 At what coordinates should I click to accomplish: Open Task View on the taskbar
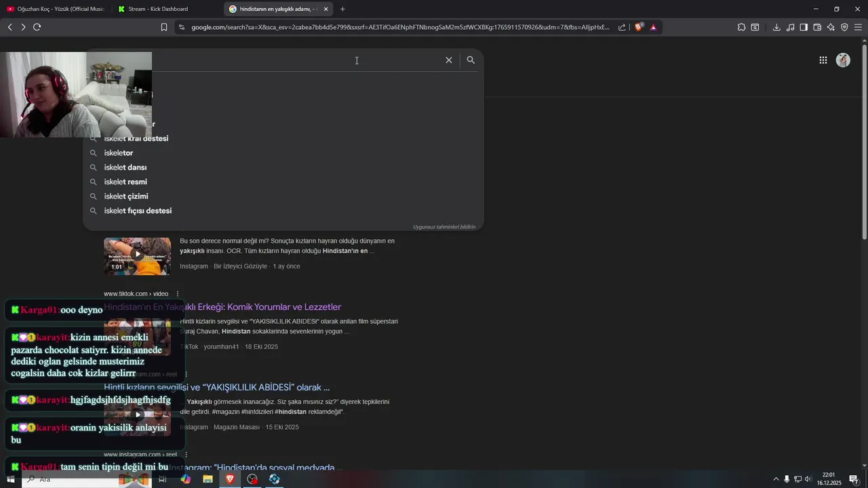pos(163,479)
